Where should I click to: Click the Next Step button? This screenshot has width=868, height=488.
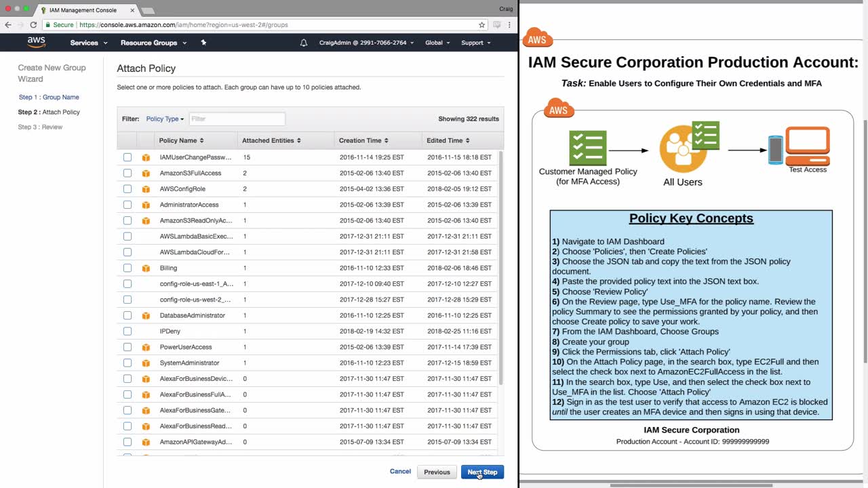(x=482, y=472)
